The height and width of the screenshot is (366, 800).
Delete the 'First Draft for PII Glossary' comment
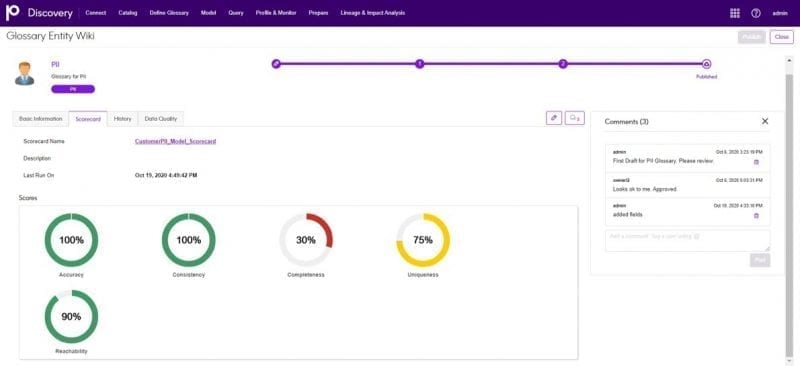[x=756, y=162]
